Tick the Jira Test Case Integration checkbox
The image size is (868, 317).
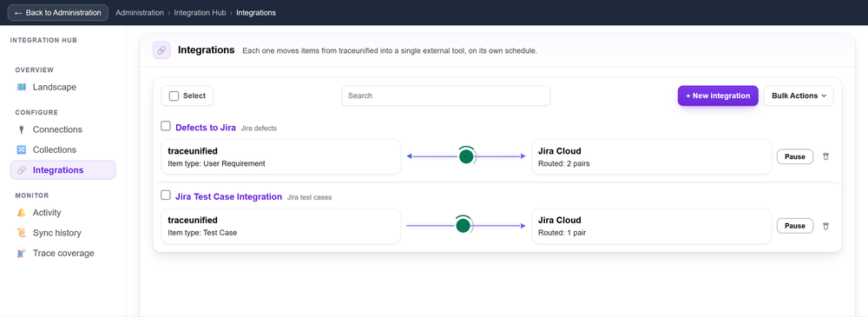point(166,195)
